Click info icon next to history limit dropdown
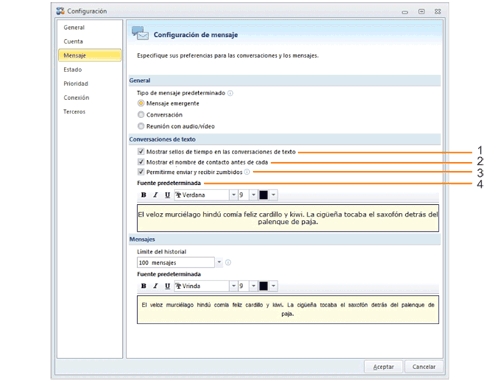Screen dimensions: 500x381 click(x=228, y=263)
